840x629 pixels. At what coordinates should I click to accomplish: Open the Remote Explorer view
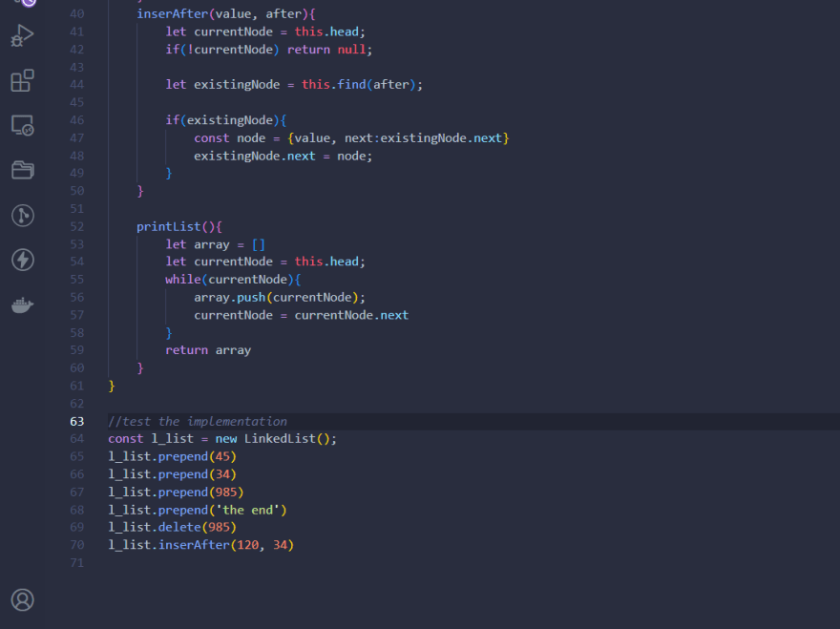tap(23, 126)
